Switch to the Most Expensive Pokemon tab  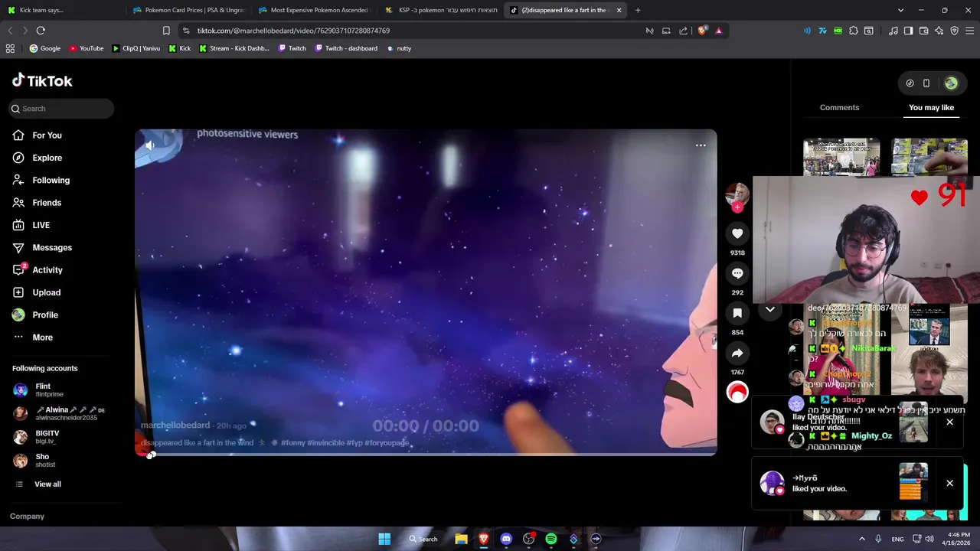314,10
